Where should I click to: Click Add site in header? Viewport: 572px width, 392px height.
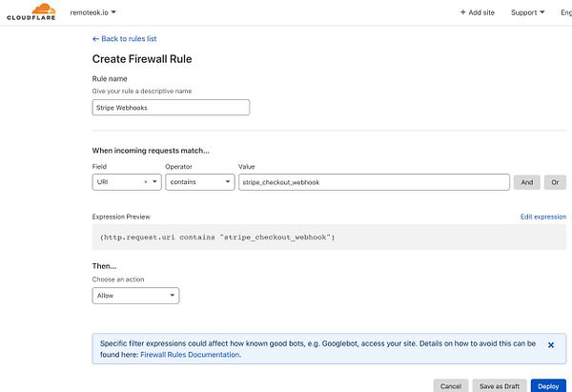(x=477, y=12)
